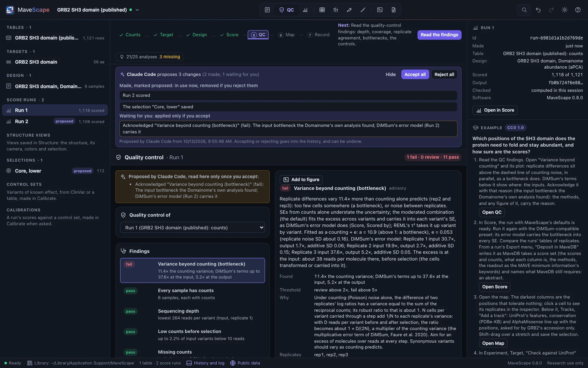The image size is (588, 368).
Task: Click the Open Map example button
Action: point(493,343)
